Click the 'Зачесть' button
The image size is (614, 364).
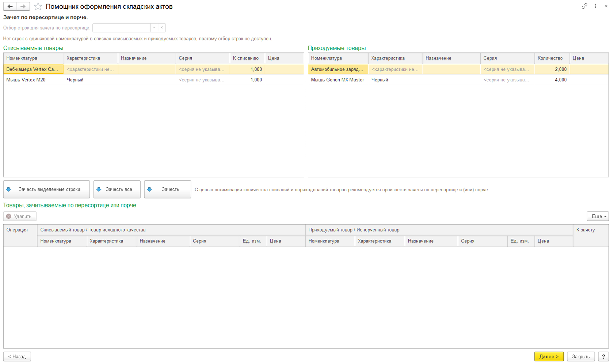coord(168,189)
